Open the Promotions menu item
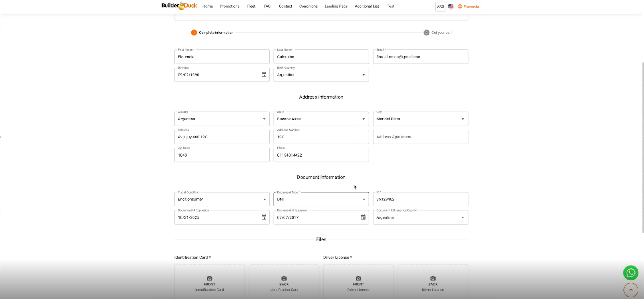The height and width of the screenshot is (299, 644). click(x=229, y=6)
